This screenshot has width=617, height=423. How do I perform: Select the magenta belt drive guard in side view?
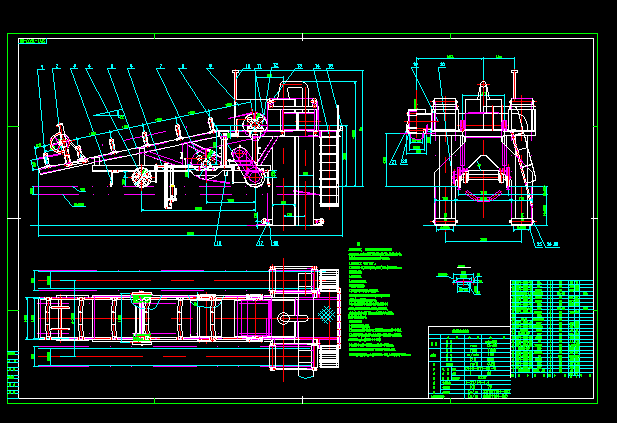tap(248, 166)
